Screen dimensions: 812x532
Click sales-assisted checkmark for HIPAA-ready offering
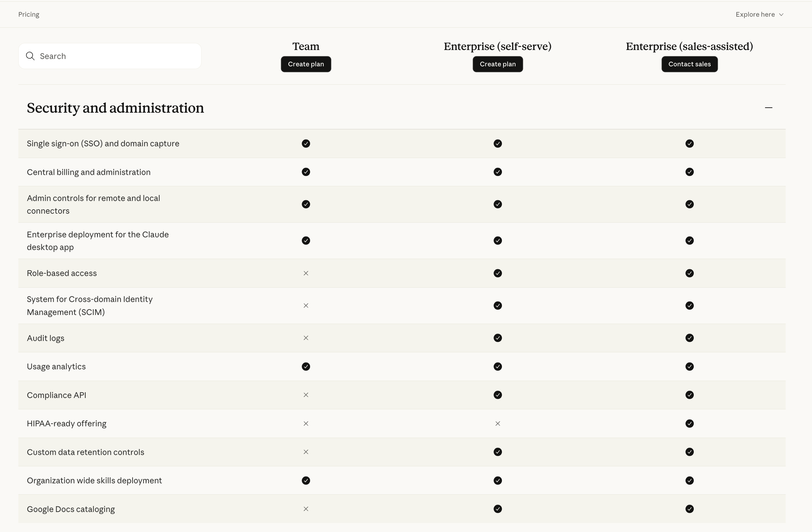pyautogui.click(x=689, y=423)
